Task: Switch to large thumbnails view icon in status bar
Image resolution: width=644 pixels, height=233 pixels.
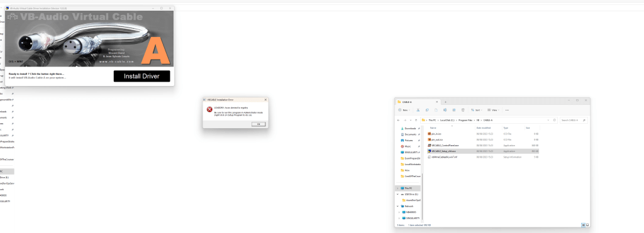Action: coord(587,225)
